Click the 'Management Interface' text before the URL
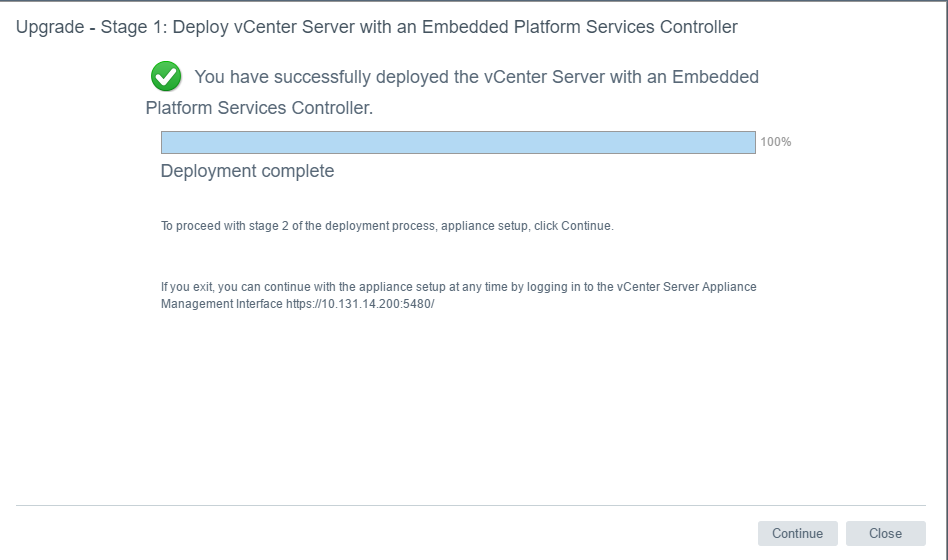 coord(221,304)
